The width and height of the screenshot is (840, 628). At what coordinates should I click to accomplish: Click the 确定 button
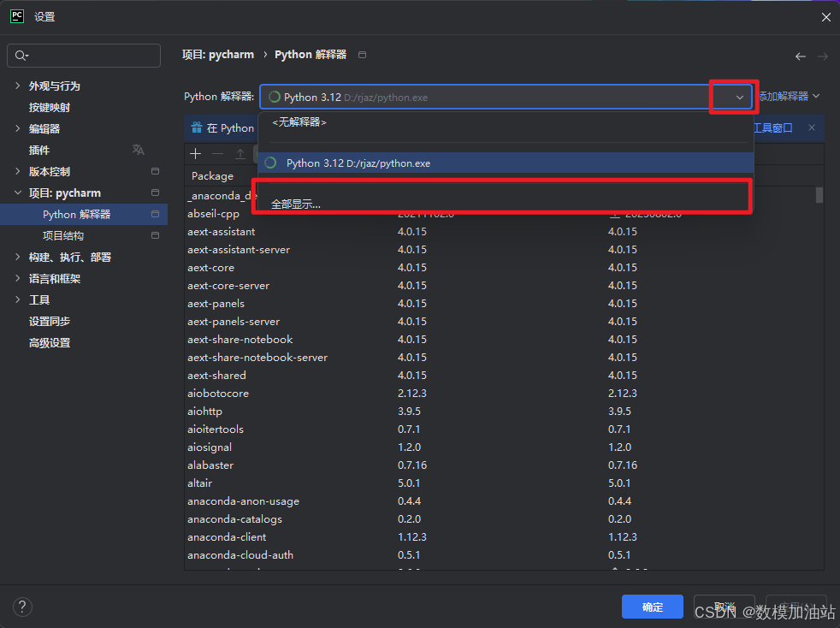[x=652, y=607]
